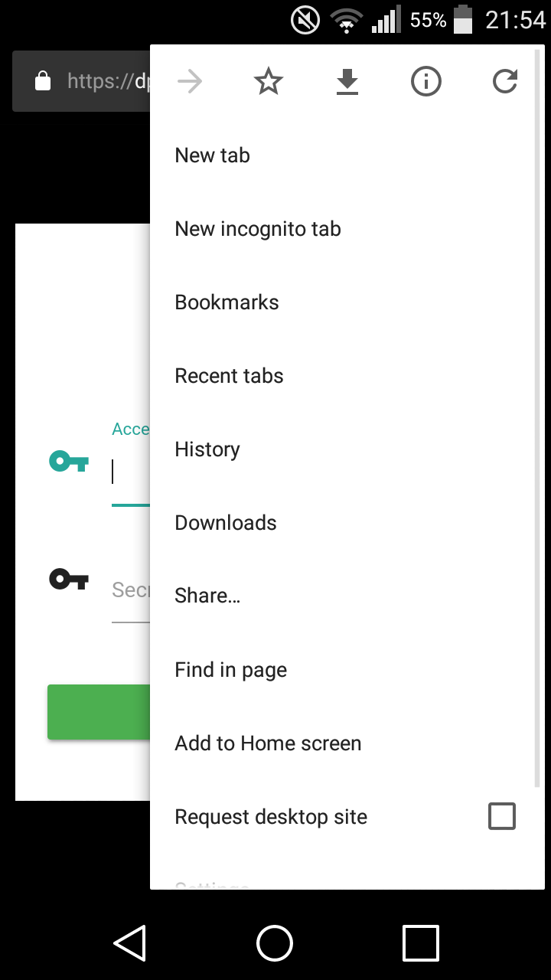
Task: Open page info via the circled i icon
Action: [426, 81]
